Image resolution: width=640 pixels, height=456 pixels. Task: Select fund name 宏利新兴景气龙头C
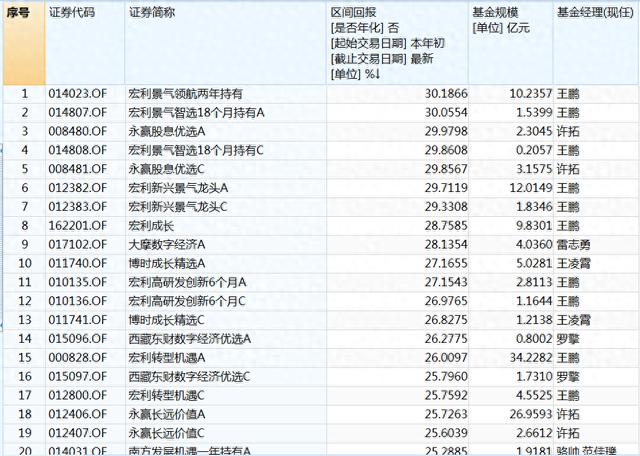coord(178,207)
